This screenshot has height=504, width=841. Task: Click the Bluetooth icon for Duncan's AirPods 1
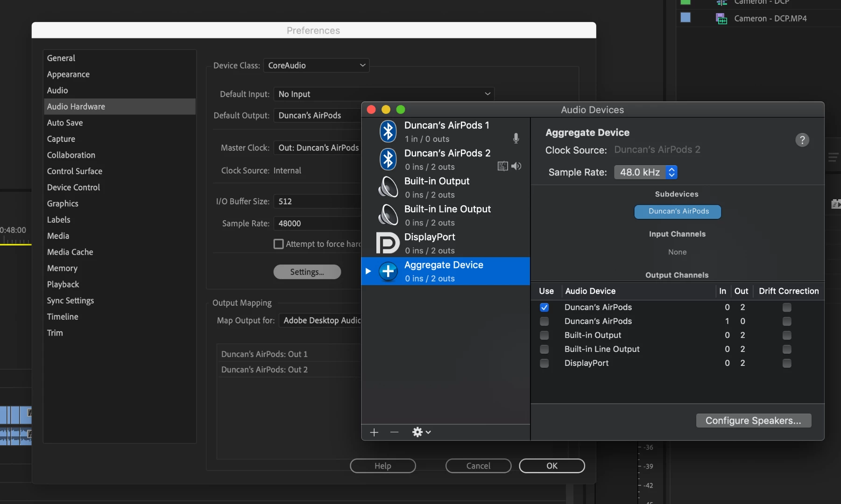click(388, 132)
